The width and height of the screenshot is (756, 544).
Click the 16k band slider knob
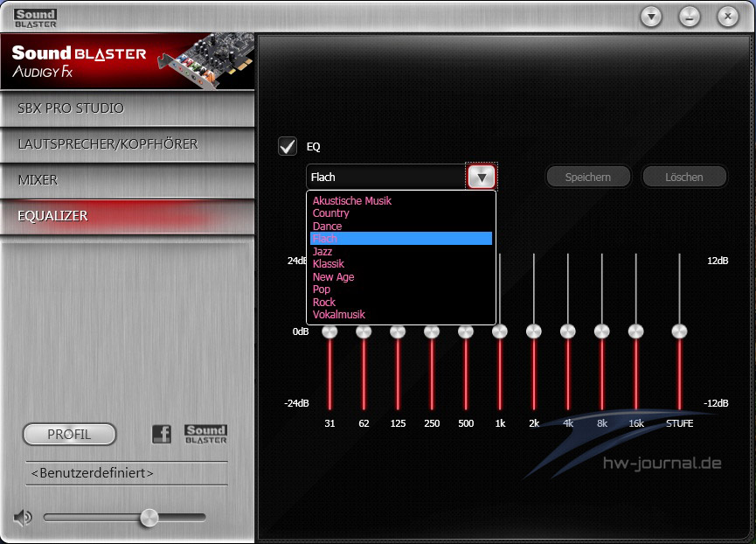coord(636,331)
